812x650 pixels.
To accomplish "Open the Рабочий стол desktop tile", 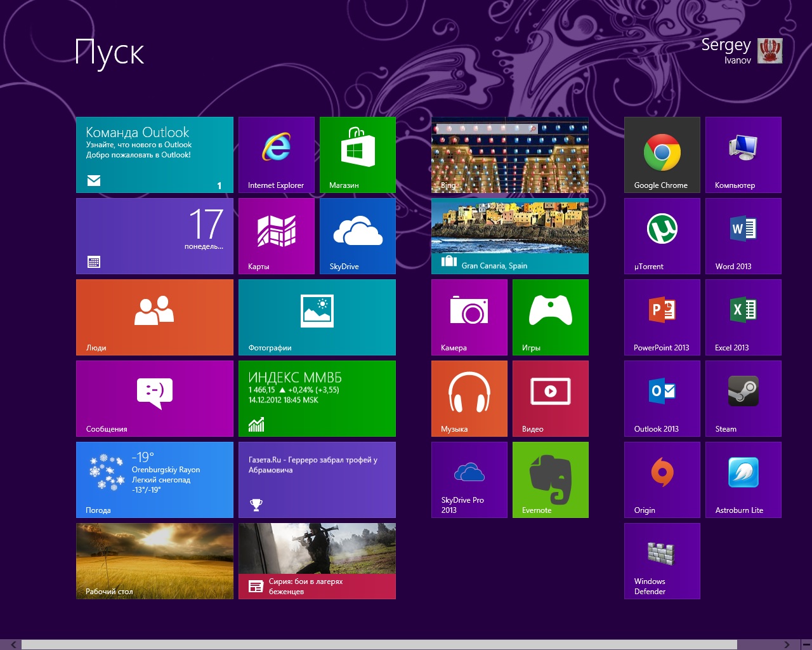I will [x=155, y=561].
